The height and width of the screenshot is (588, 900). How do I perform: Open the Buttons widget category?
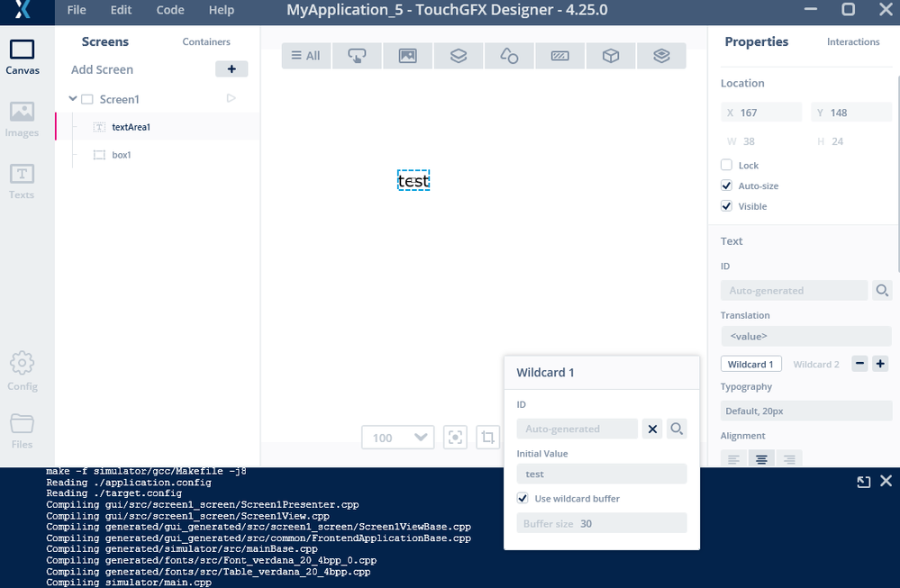pos(357,56)
